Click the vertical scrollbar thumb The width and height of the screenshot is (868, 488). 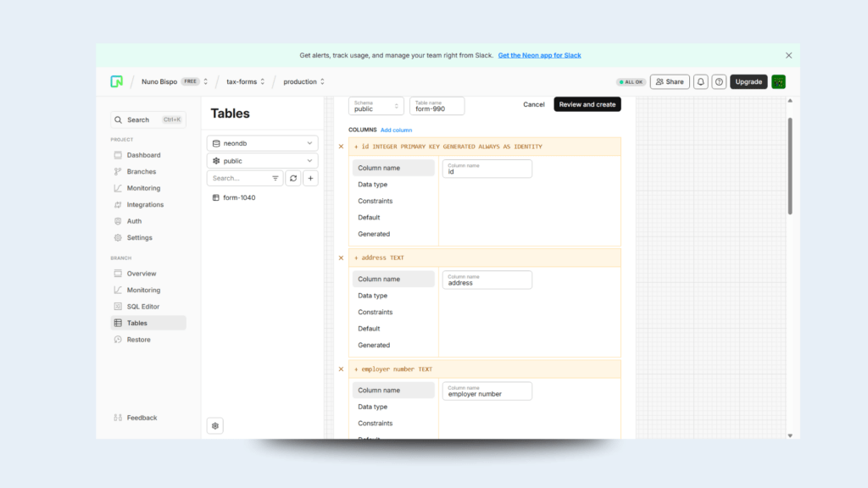[790, 165]
